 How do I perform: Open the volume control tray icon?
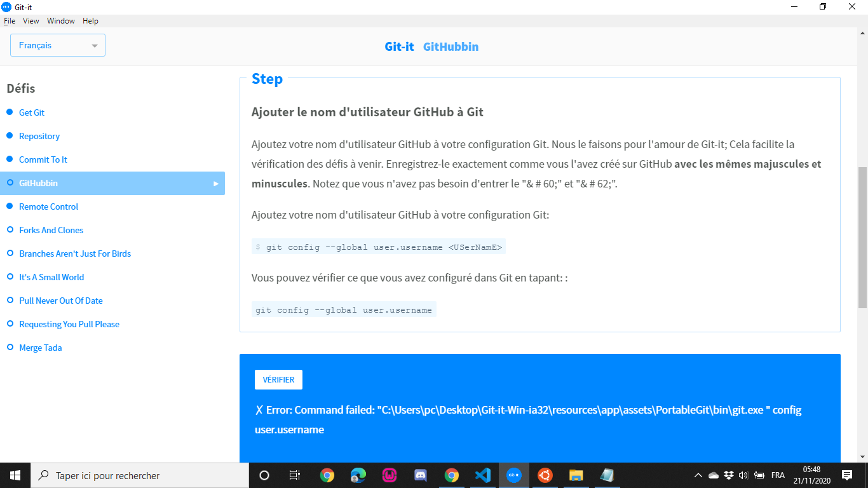[744, 475]
